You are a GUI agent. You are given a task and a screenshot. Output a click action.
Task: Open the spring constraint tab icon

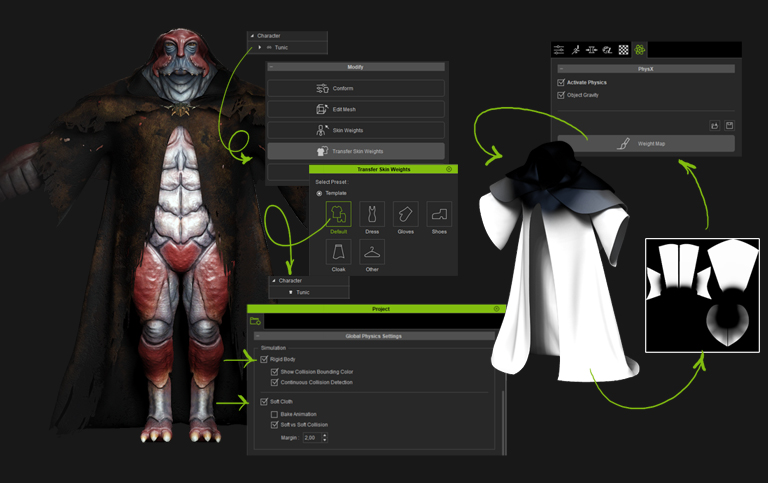(x=591, y=49)
